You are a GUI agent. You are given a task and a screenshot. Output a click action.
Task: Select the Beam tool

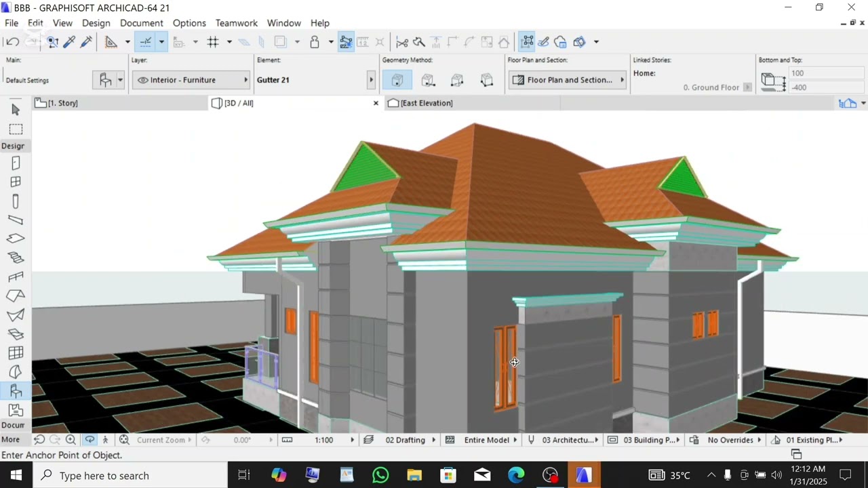coord(16,220)
